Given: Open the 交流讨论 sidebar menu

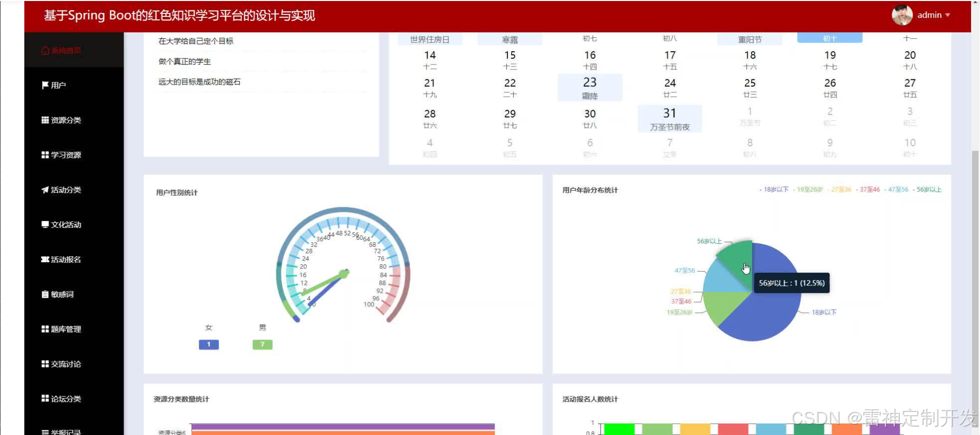Looking at the screenshot, I should (x=74, y=363).
